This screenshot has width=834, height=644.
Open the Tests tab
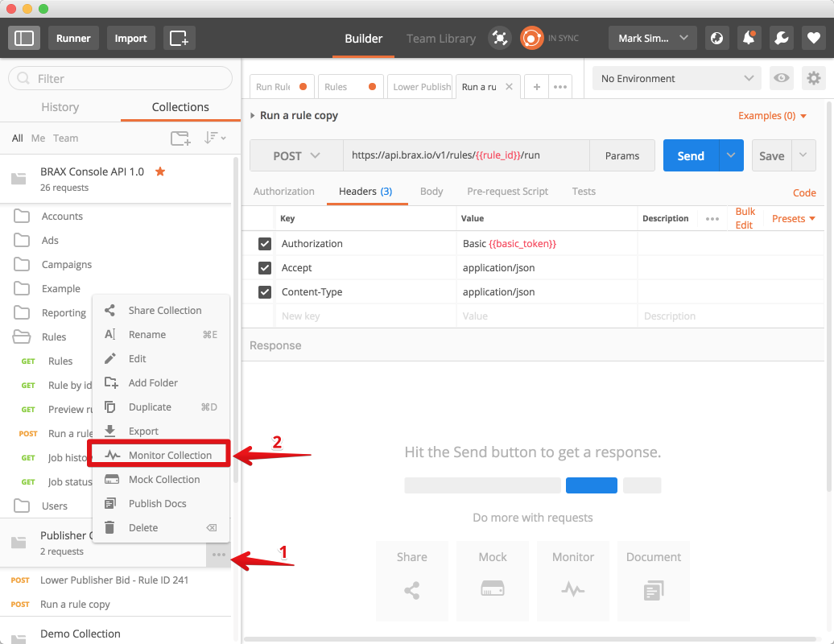point(584,192)
